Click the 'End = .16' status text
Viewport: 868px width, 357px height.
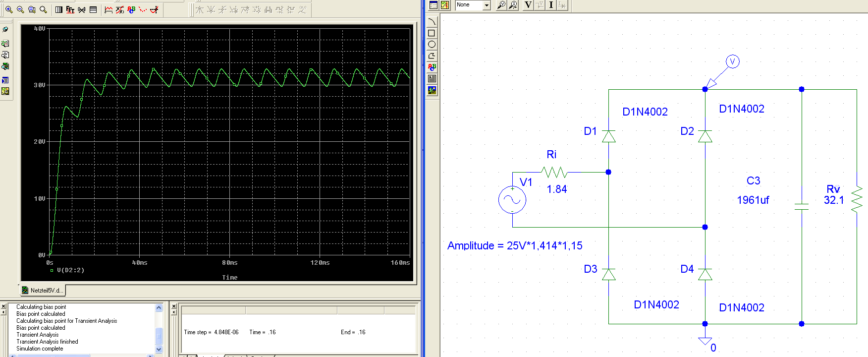pyautogui.click(x=353, y=332)
